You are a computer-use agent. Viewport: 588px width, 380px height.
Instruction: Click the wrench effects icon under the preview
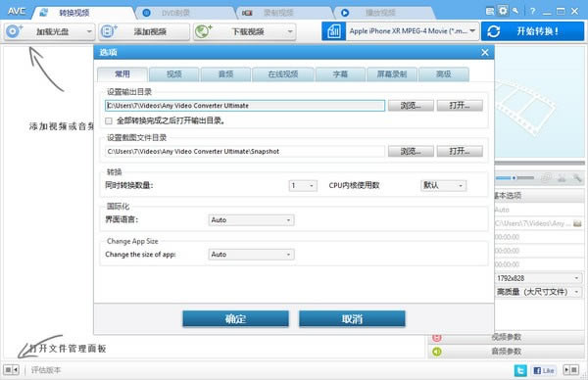(x=577, y=178)
